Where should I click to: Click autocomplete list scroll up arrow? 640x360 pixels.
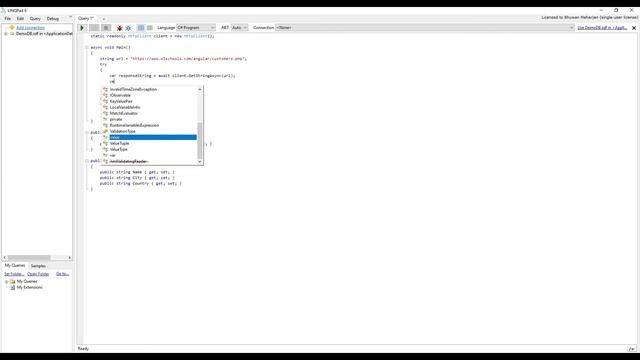[x=200, y=89]
